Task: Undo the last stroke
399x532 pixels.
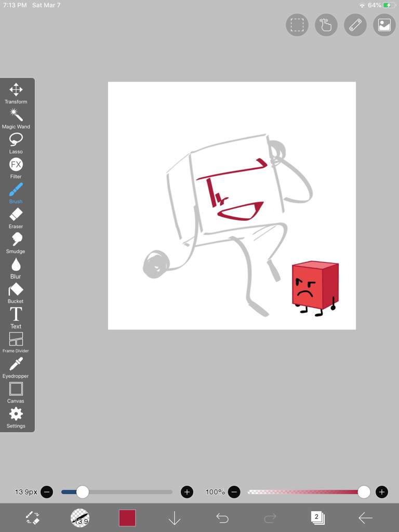Action: 222,518
